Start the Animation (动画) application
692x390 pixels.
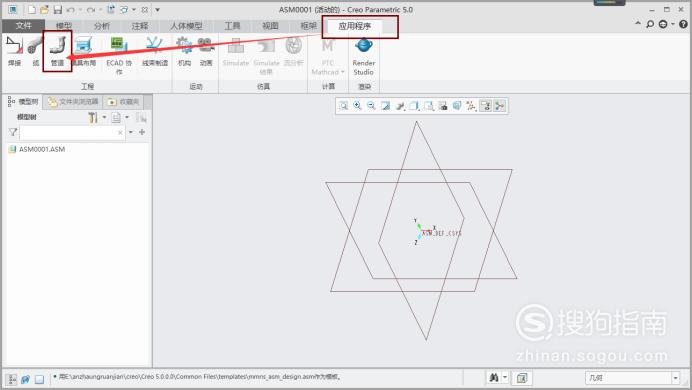tap(206, 52)
